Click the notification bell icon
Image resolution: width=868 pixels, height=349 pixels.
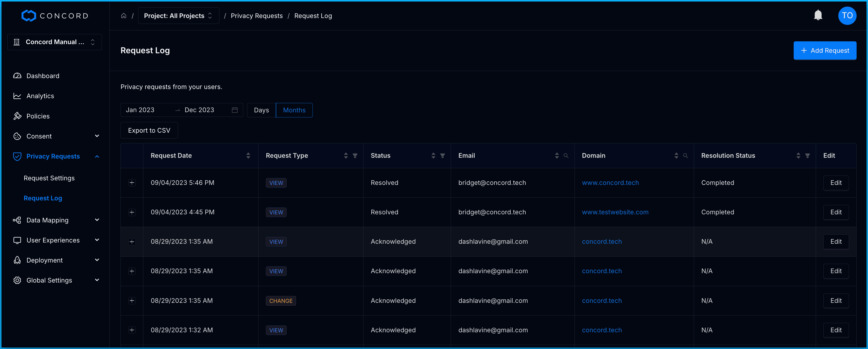[x=818, y=15]
